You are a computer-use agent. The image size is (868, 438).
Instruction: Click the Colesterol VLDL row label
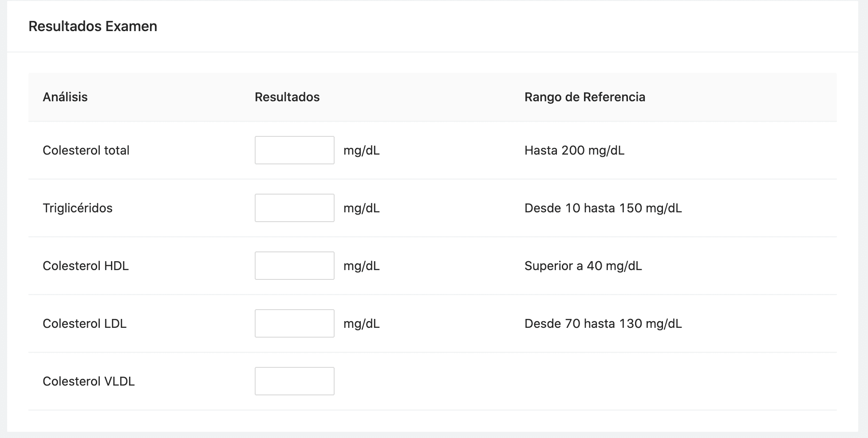[x=88, y=381]
